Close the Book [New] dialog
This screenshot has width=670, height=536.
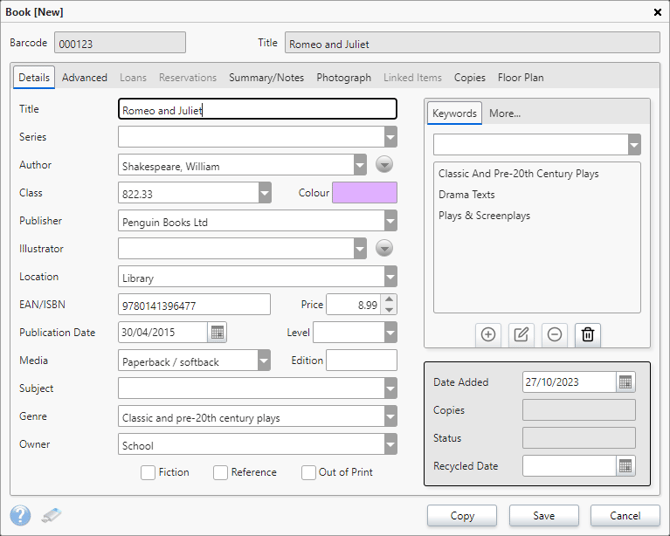click(x=658, y=12)
